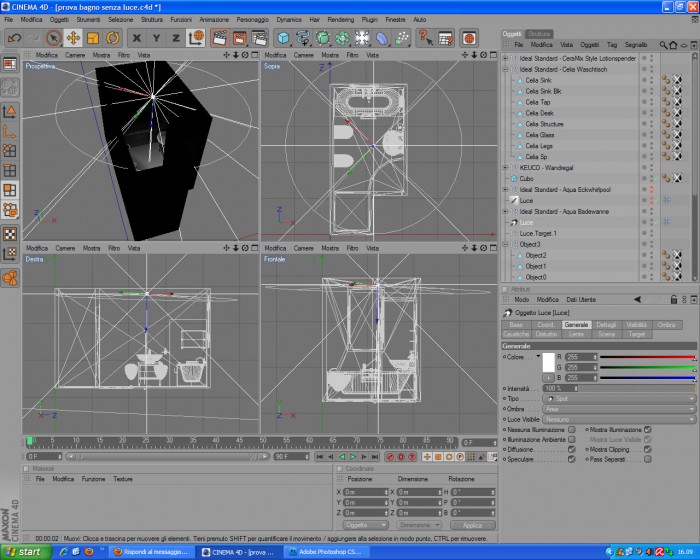The width and height of the screenshot is (700, 560).
Task: Open the Tipo light type dropdown
Action: pos(619,398)
